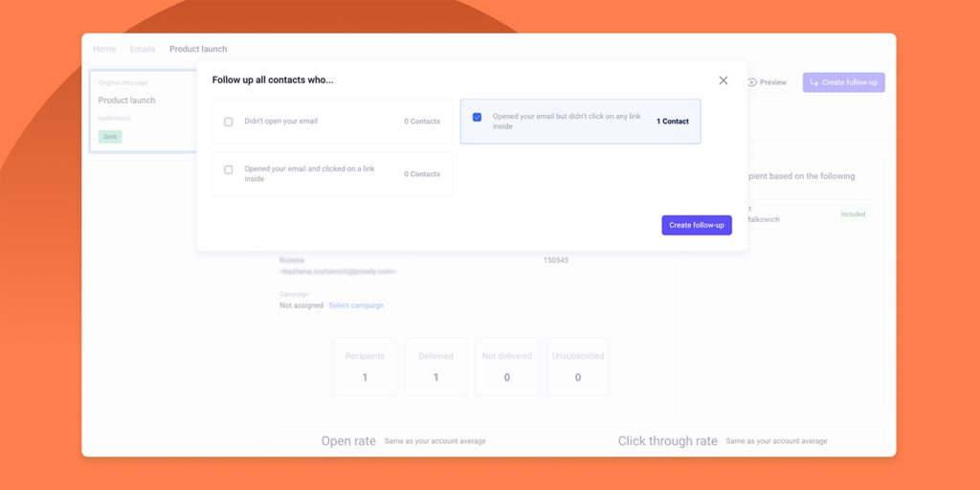Screen dimensions: 980x490
Task: Click the Select campaign link
Action: click(356, 305)
